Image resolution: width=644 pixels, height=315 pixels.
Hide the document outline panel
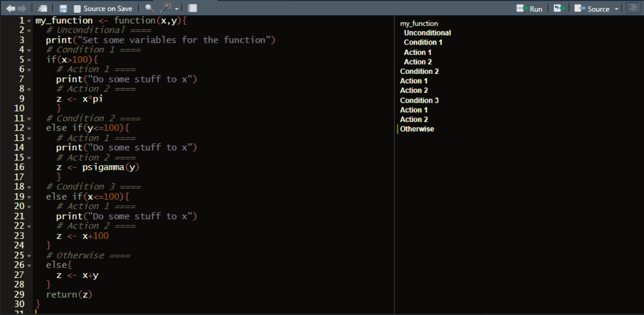(x=633, y=8)
